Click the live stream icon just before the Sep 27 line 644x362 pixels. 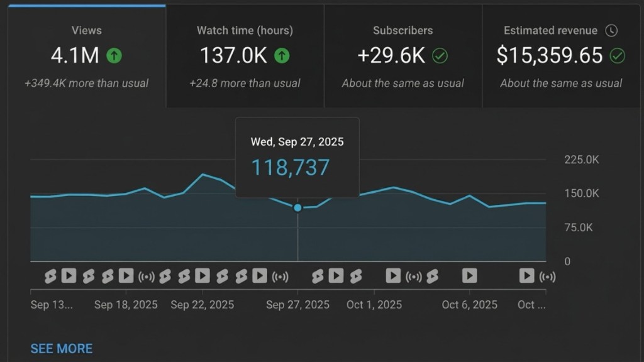280,277
